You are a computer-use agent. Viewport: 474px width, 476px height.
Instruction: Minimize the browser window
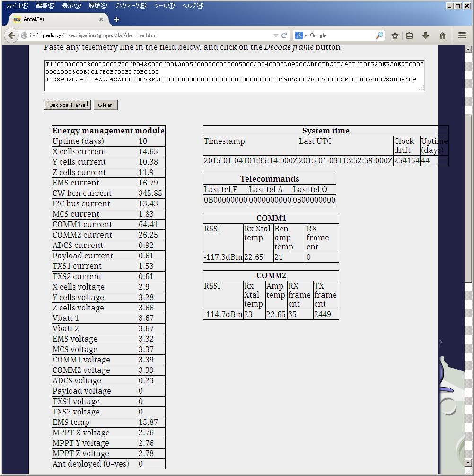[450, 6]
